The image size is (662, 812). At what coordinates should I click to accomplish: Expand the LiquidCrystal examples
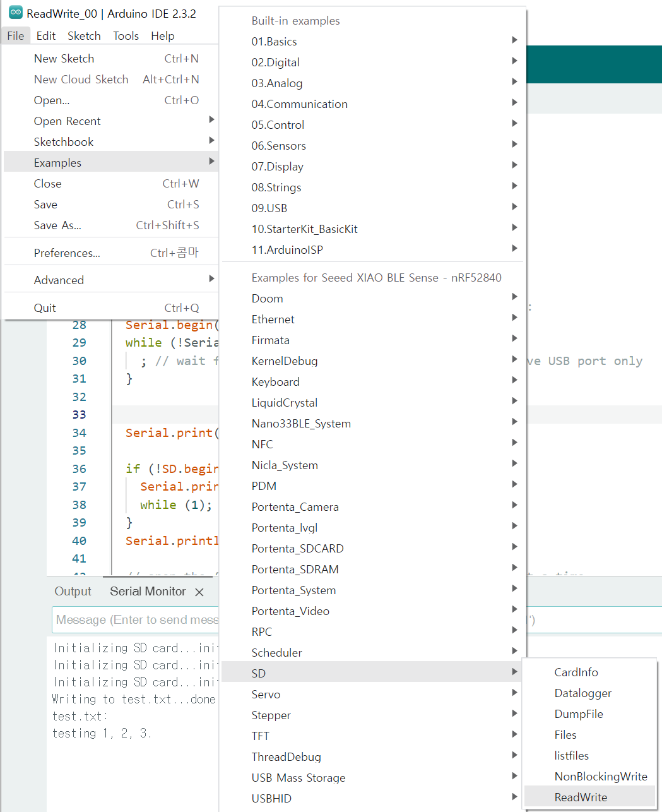coord(373,403)
